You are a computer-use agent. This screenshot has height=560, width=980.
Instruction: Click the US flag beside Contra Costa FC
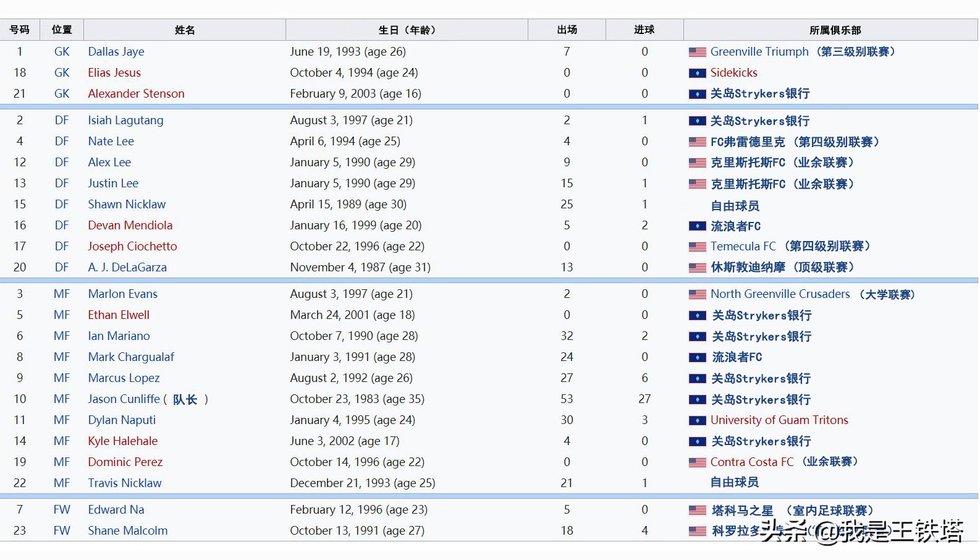pos(697,462)
